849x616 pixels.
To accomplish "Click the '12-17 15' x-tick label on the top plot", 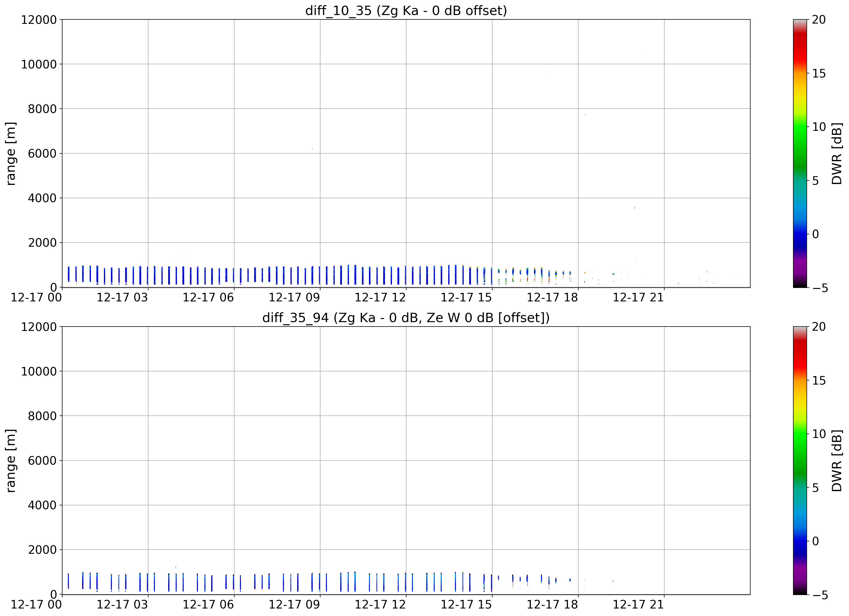I will (x=466, y=298).
